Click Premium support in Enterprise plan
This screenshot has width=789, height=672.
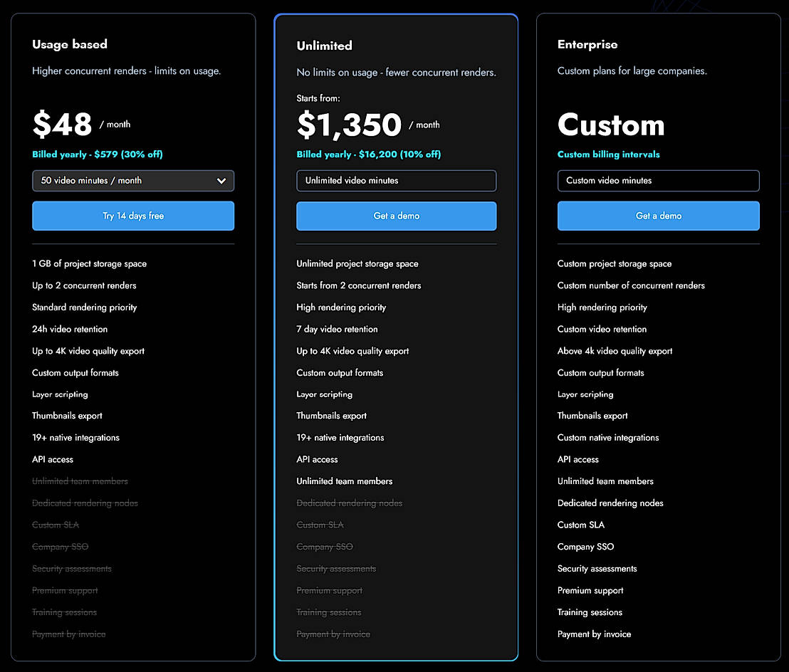tap(590, 591)
